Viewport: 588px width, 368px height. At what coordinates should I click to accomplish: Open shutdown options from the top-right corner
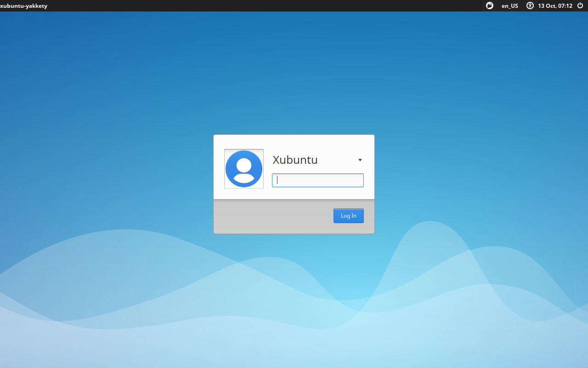580,6
